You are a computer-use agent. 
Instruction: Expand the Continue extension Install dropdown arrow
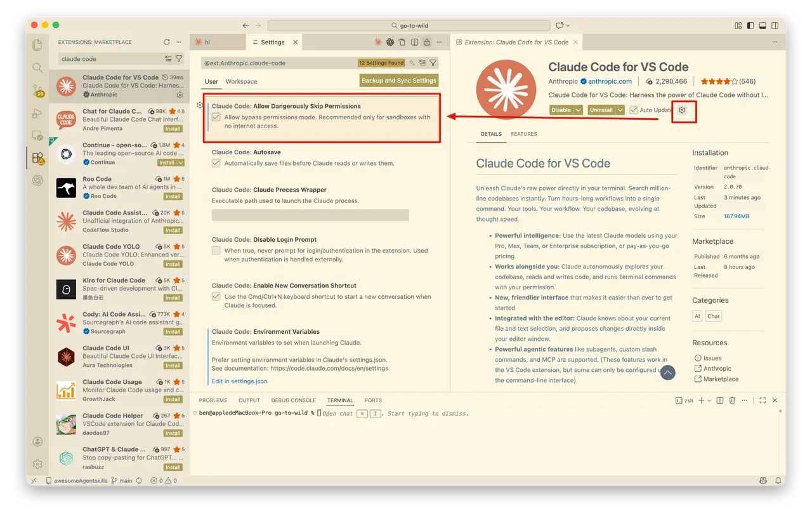click(x=181, y=162)
